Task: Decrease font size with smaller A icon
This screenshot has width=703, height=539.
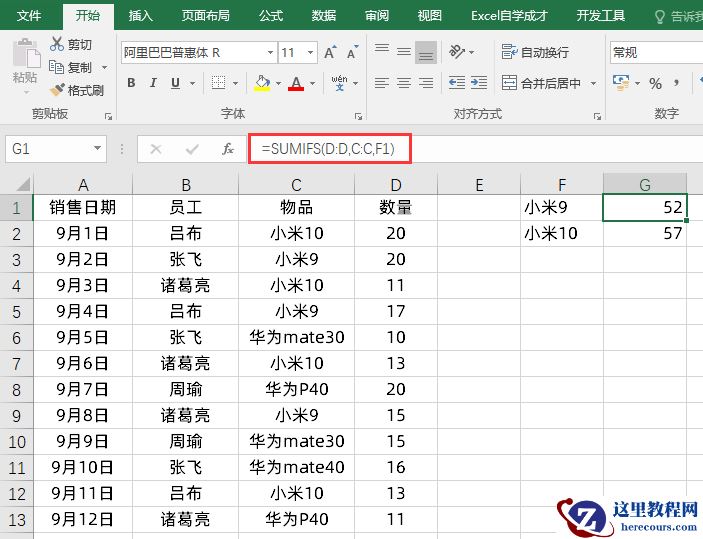Action: [353, 52]
